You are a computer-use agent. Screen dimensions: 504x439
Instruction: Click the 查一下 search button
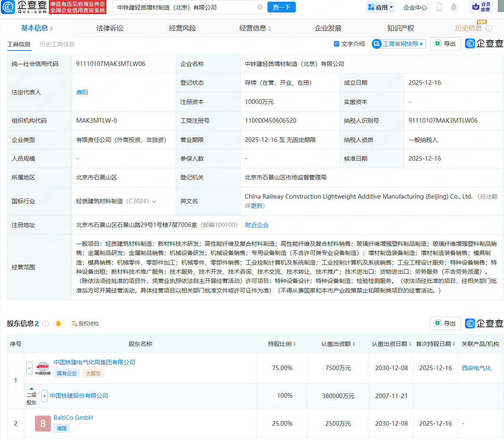tap(282, 7)
